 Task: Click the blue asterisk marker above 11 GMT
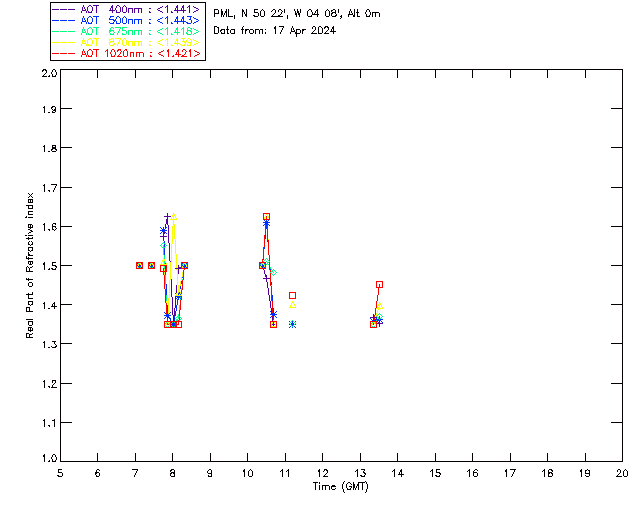point(292,324)
